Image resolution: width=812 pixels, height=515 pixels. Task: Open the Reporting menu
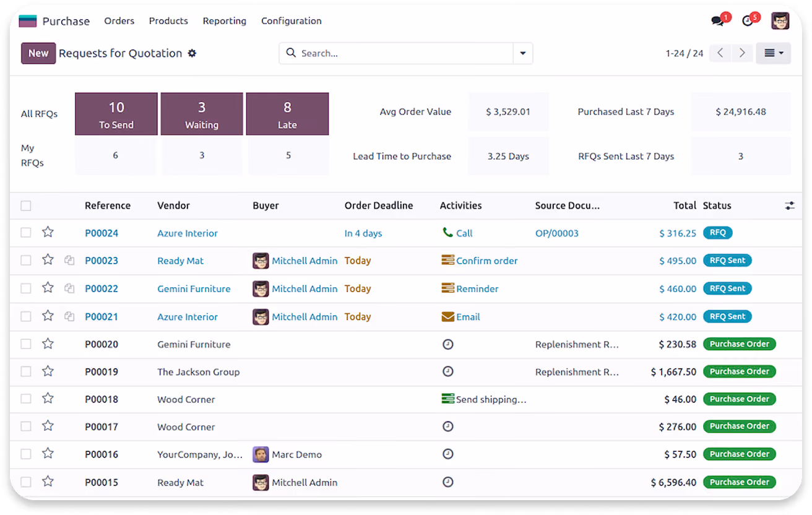click(x=224, y=21)
